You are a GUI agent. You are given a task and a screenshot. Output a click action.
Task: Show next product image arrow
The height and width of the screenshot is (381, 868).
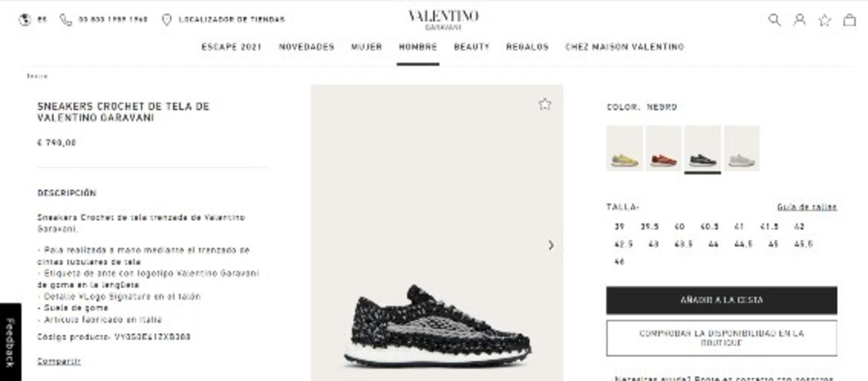click(551, 245)
